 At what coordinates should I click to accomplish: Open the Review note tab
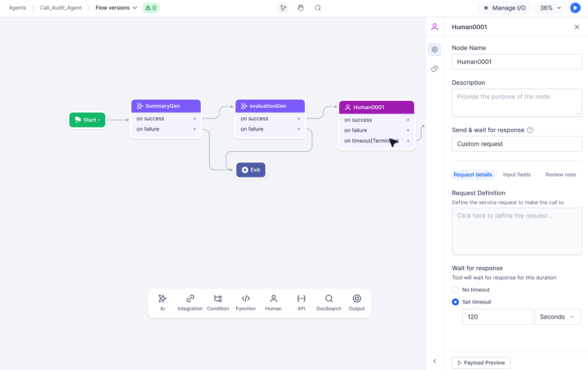coord(560,174)
